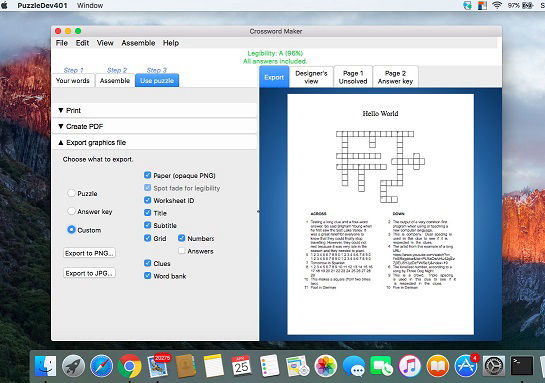
Task: Uncheck the Title checkbox
Action: pos(147,213)
